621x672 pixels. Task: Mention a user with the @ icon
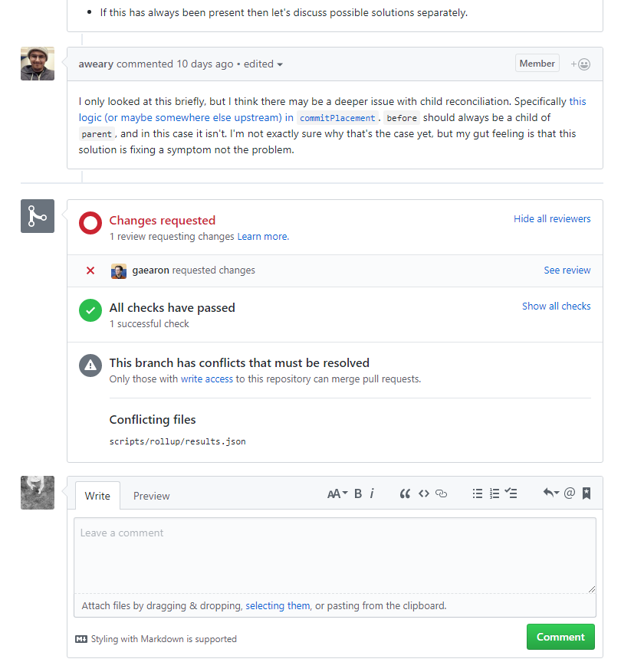[570, 493]
